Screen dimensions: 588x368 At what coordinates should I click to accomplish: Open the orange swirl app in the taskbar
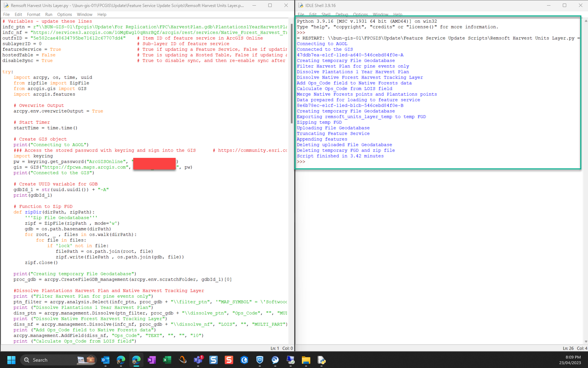coord(183,360)
